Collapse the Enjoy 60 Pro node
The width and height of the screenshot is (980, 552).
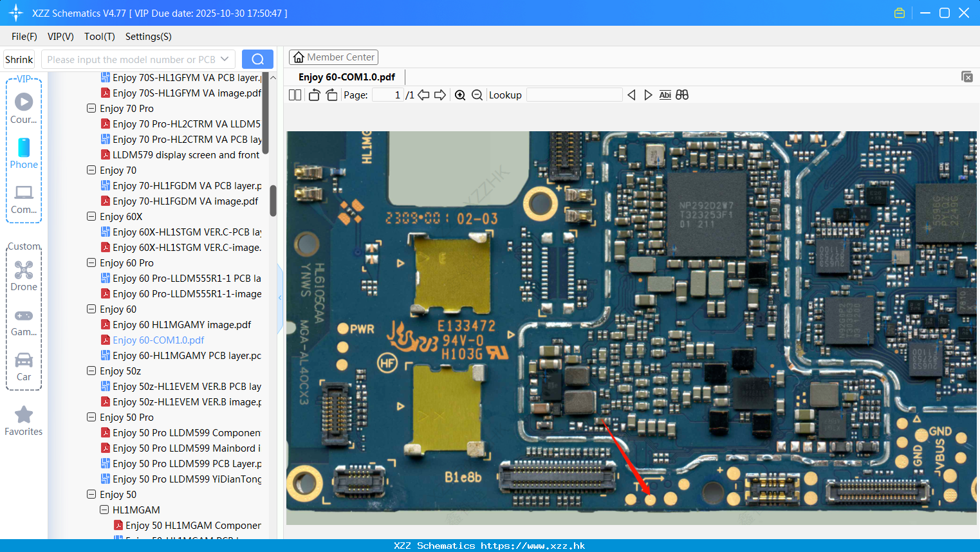91,263
